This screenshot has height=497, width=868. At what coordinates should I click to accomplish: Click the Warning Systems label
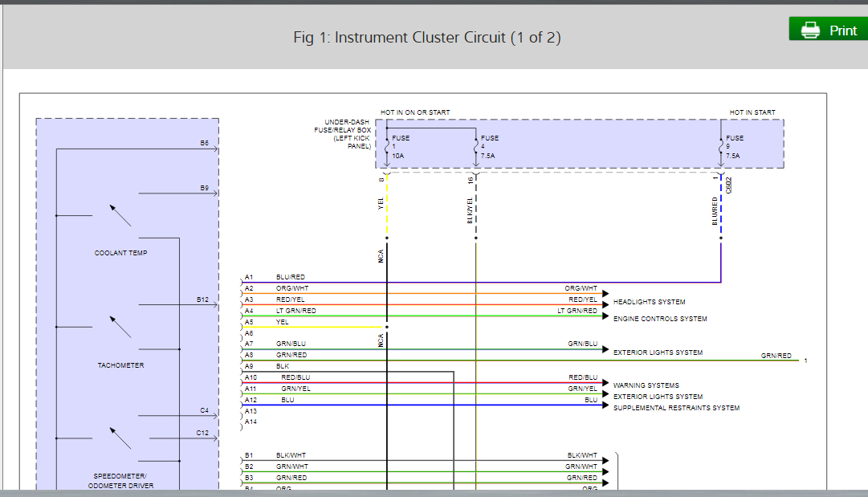(x=646, y=385)
